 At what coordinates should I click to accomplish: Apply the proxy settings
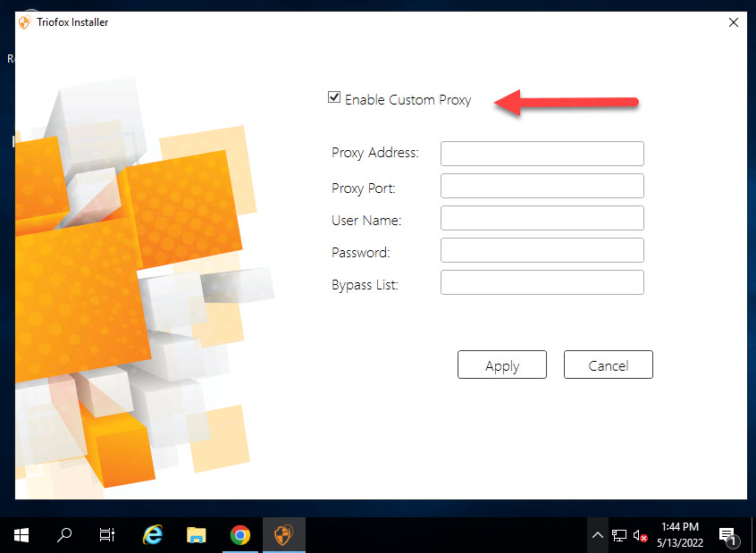pos(502,365)
